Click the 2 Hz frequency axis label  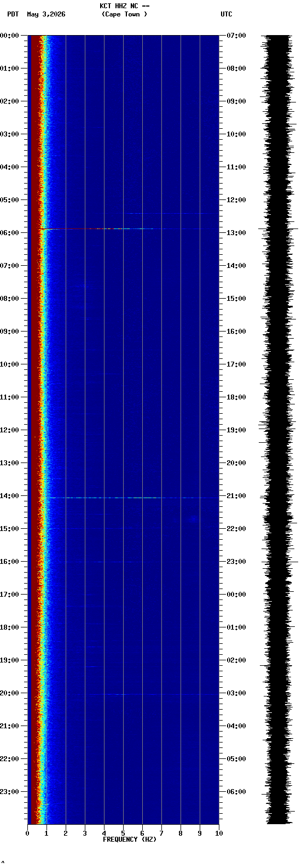66,833
